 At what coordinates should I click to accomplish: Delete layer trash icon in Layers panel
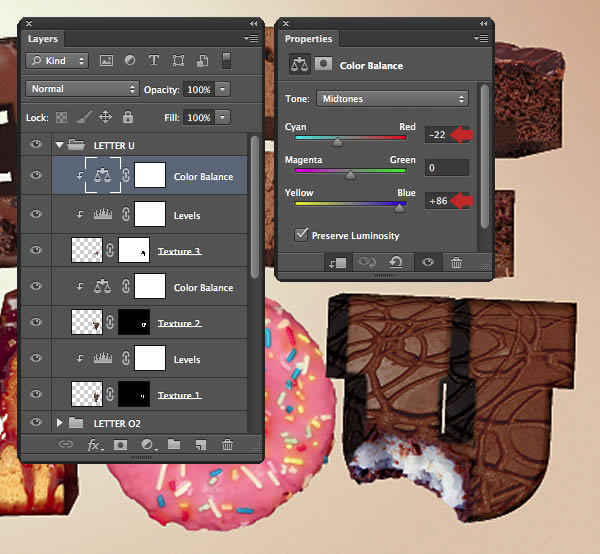tap(227, 445)
